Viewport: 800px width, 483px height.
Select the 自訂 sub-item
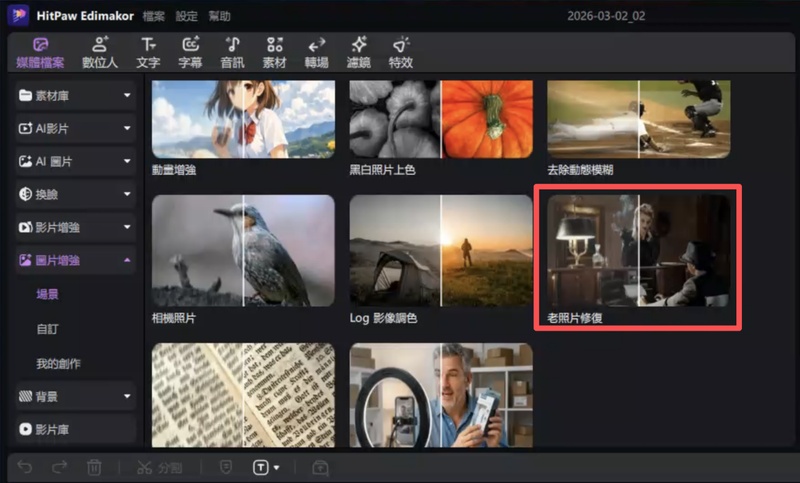(x=47, y=329)
